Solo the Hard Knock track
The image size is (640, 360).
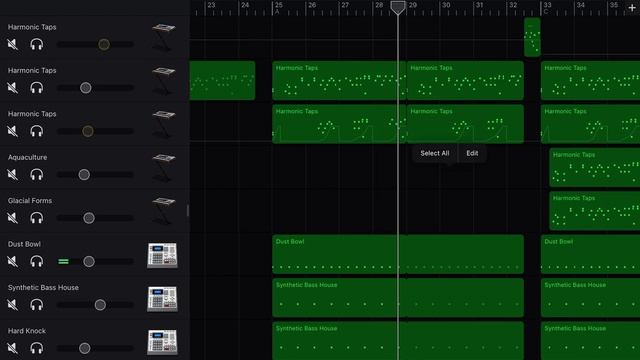pyautogui.click(x=37, y=348)
